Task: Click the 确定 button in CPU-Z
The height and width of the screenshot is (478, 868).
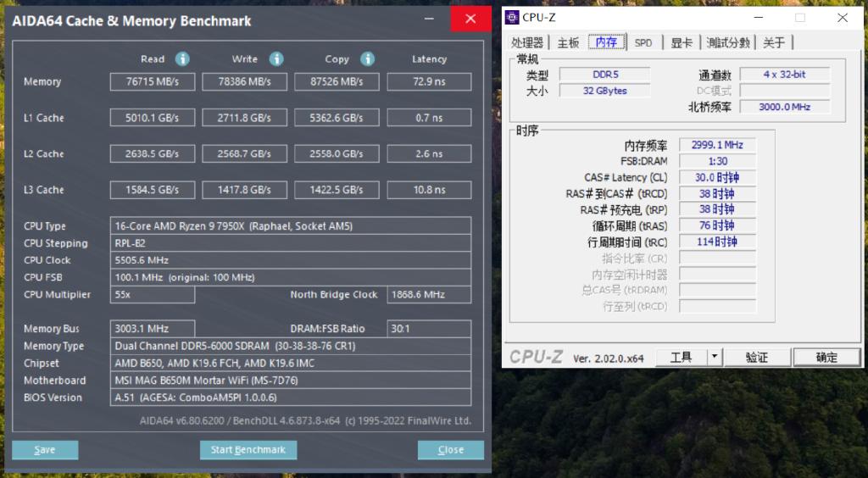Action: pyautogui.click(x=826, y=358)
